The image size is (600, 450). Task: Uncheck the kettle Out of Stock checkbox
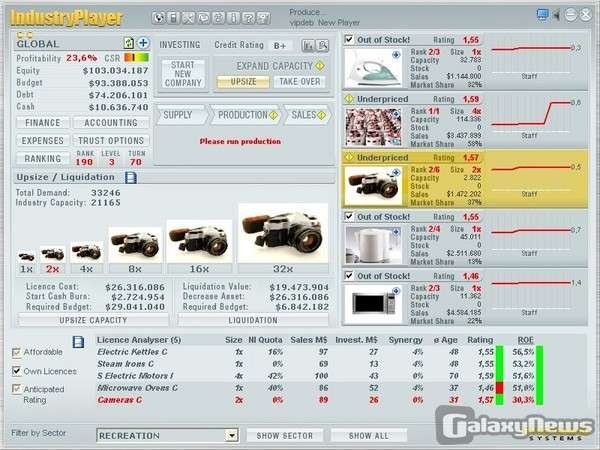click(349, 216)
